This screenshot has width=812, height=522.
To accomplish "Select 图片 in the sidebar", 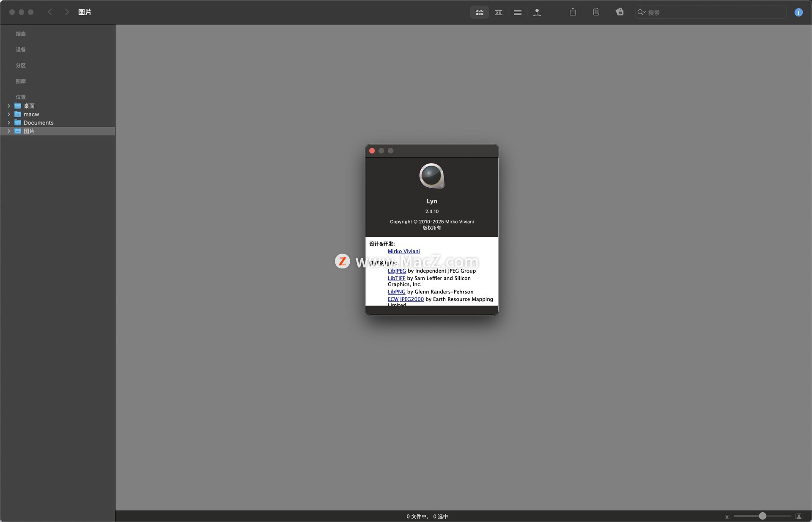I will tap(58, 131).
